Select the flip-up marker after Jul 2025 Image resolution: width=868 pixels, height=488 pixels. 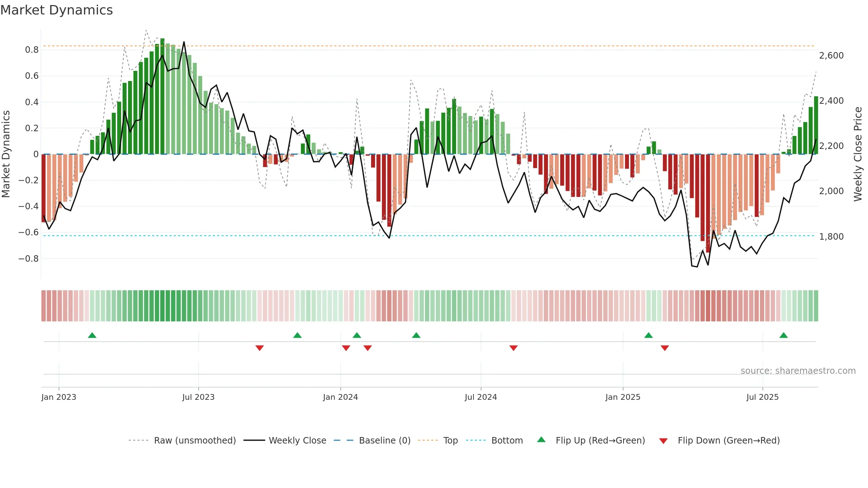(x=784, y=335)
